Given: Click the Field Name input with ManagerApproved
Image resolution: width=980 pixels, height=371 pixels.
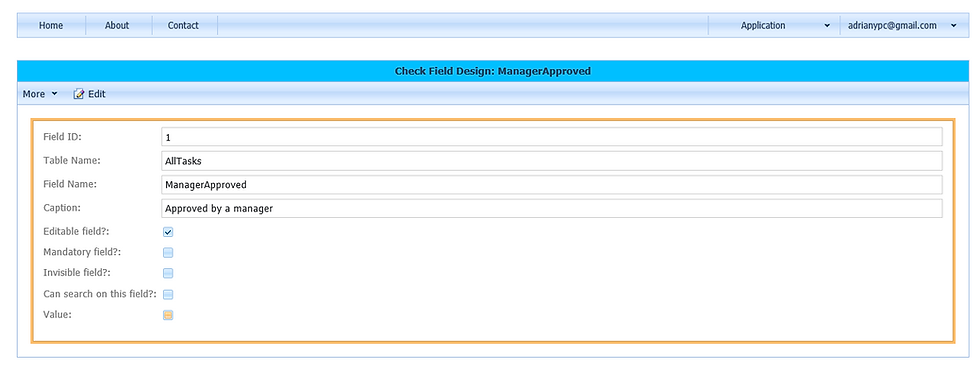Looking at the screenshot, I should (x=551, y=184).
